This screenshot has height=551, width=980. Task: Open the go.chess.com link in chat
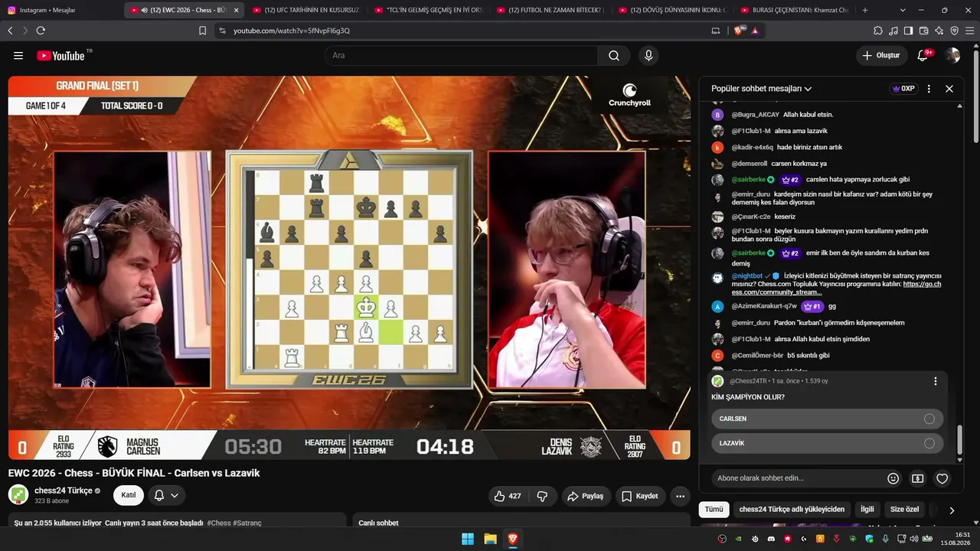836,288
